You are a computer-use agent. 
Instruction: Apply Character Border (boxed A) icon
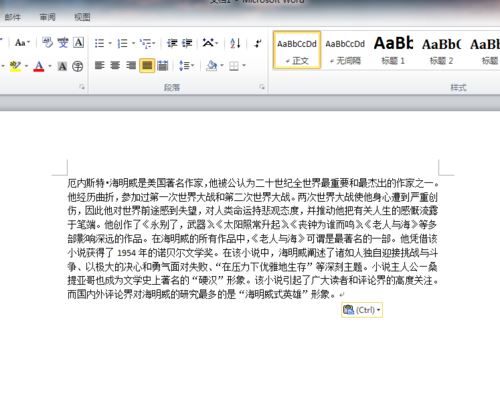coord(79,43)
